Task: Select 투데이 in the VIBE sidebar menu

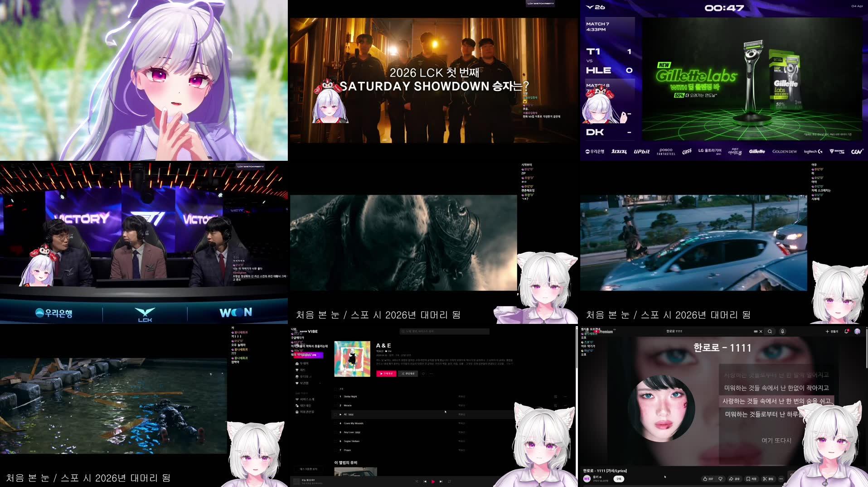Action: click(x=302, y=363)
